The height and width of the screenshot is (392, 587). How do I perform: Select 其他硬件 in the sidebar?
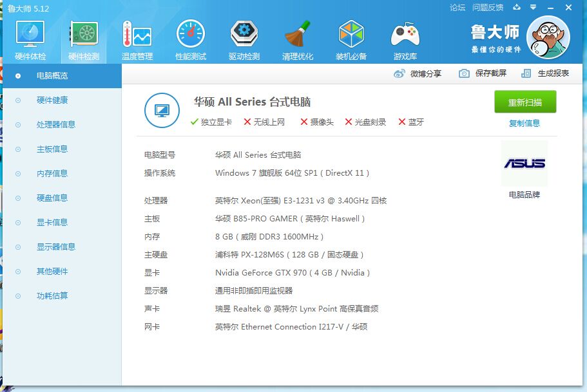(62, 272)
